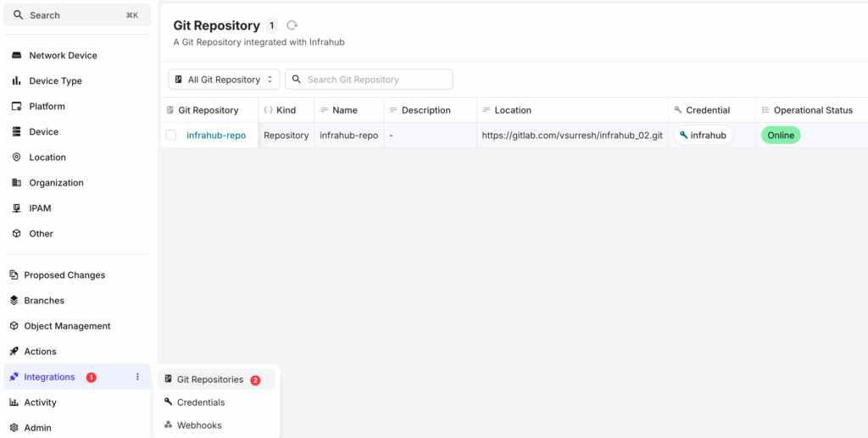Click the IPAM icon in sidebar
The height and width of the screenshot is (438, 868).
point(17,208)
